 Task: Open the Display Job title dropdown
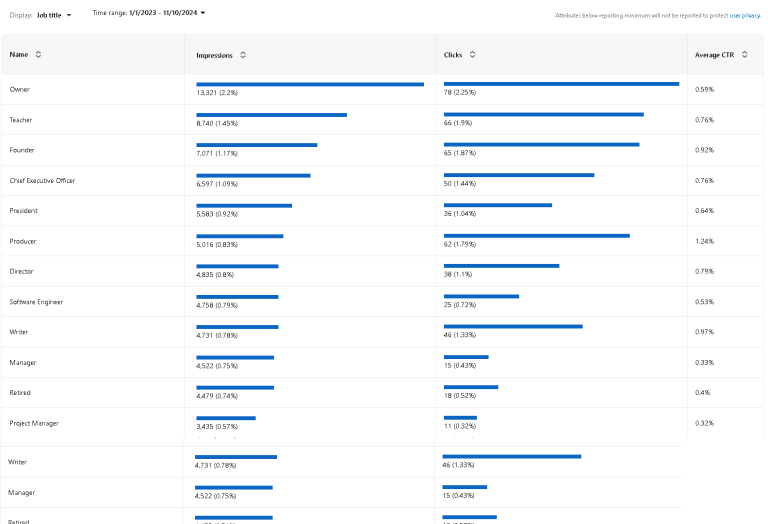click(x=54, y=14)
